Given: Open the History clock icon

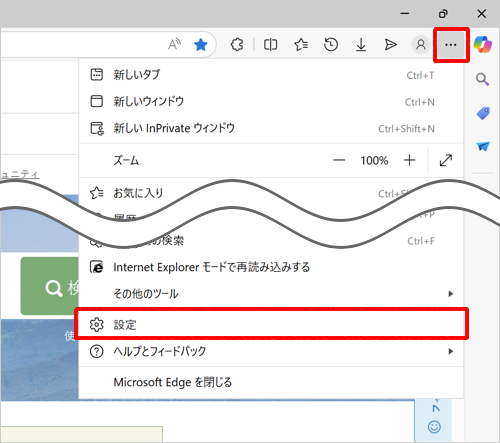Looking at the screenshot, I should tap(331, 45).
